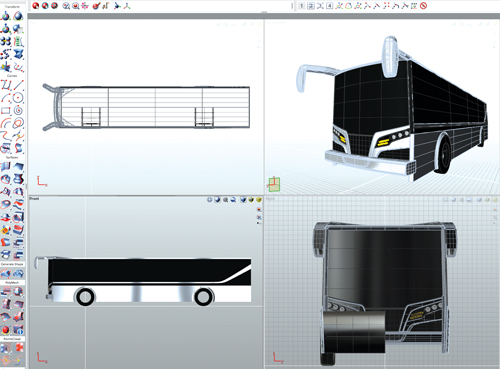Click the first magnifier zoom icon in top toolbar
The image size is (500, 369).
coord(66,6)
